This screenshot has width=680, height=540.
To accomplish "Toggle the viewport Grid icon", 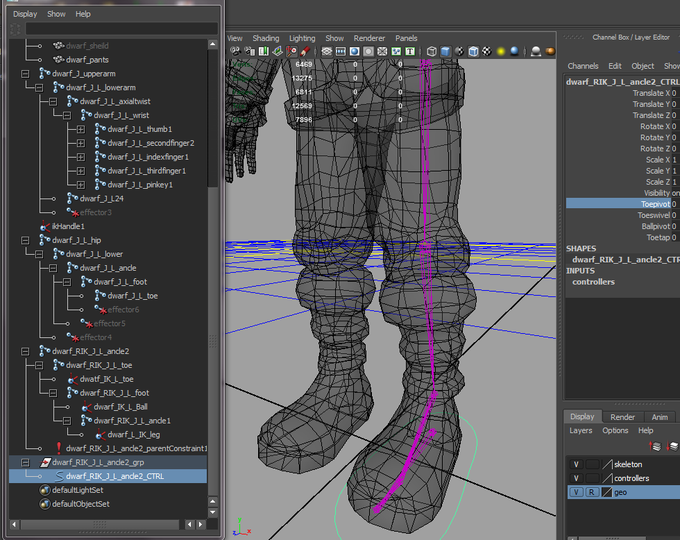I will click(327, 52).
